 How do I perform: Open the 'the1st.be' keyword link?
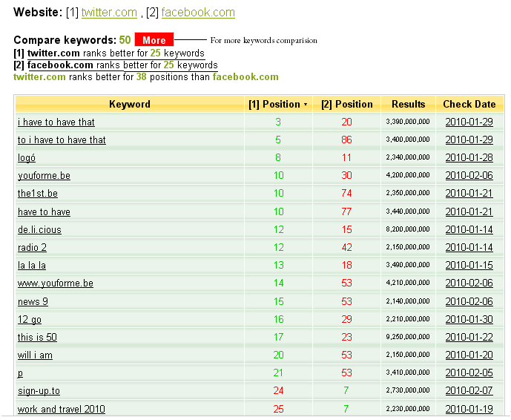click(38, 194)
